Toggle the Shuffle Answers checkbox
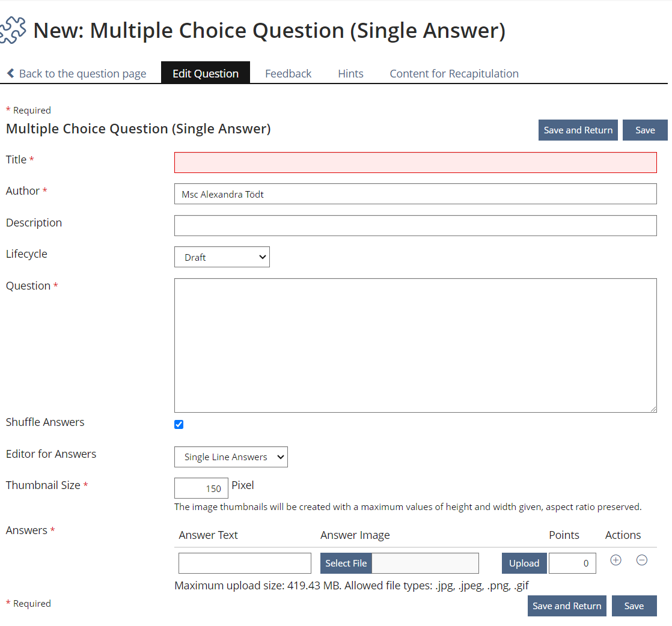 click(179, 424)
